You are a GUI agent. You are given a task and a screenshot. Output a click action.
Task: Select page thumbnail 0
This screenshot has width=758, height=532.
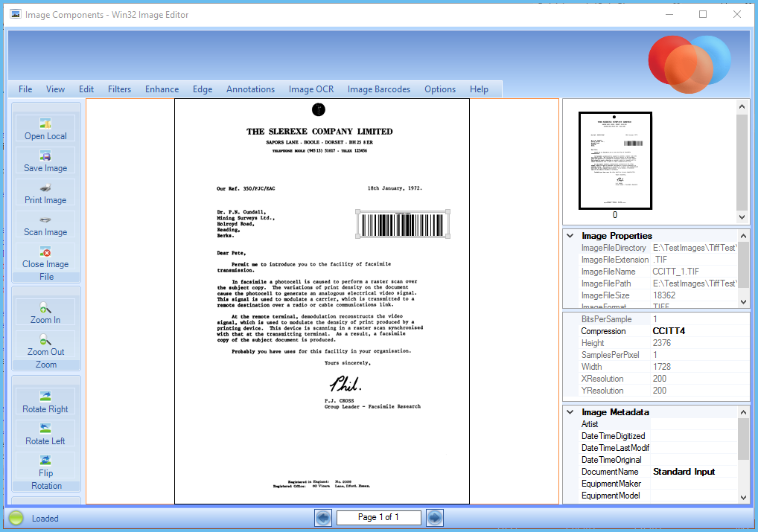click(615, 161)
